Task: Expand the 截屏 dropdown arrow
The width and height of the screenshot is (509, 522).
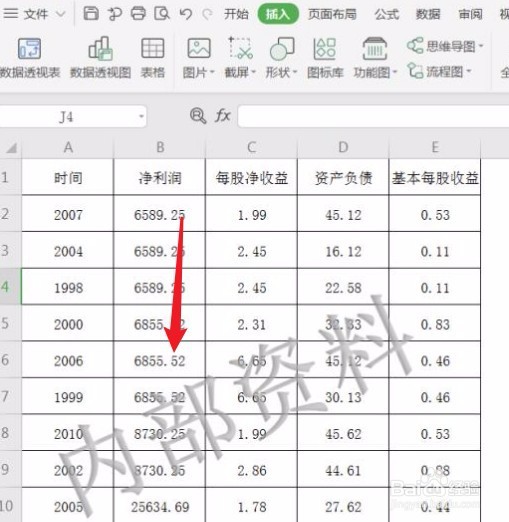Action: click(x=253, y=72)
